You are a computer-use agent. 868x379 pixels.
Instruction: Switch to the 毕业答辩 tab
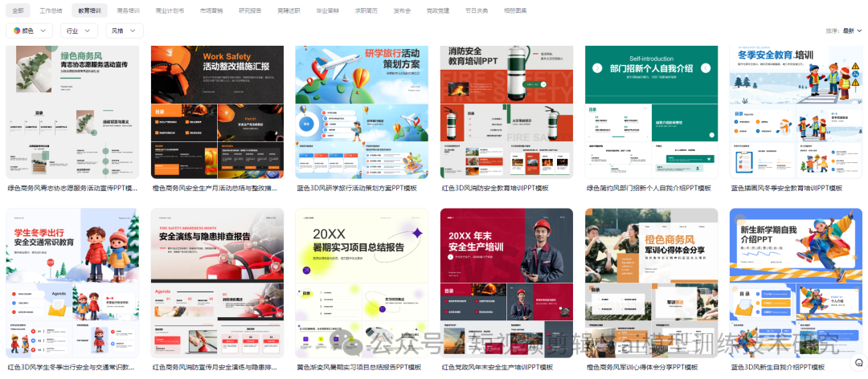tap(328, 10)
